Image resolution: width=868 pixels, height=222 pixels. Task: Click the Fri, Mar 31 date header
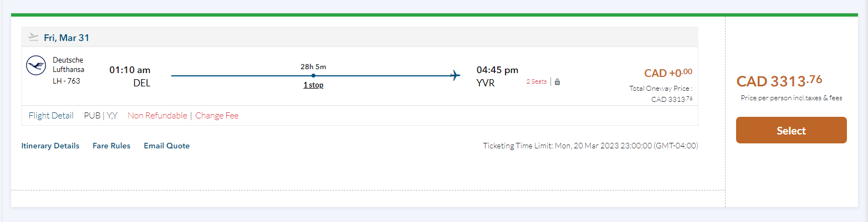[x=67, y=38]
